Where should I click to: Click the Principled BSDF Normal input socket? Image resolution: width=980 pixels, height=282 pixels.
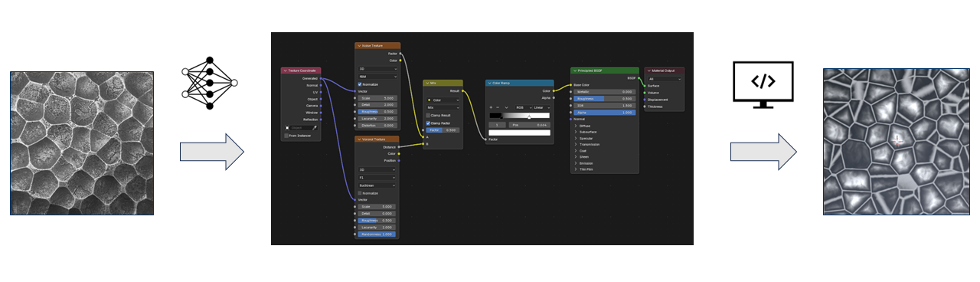[571, 119]
